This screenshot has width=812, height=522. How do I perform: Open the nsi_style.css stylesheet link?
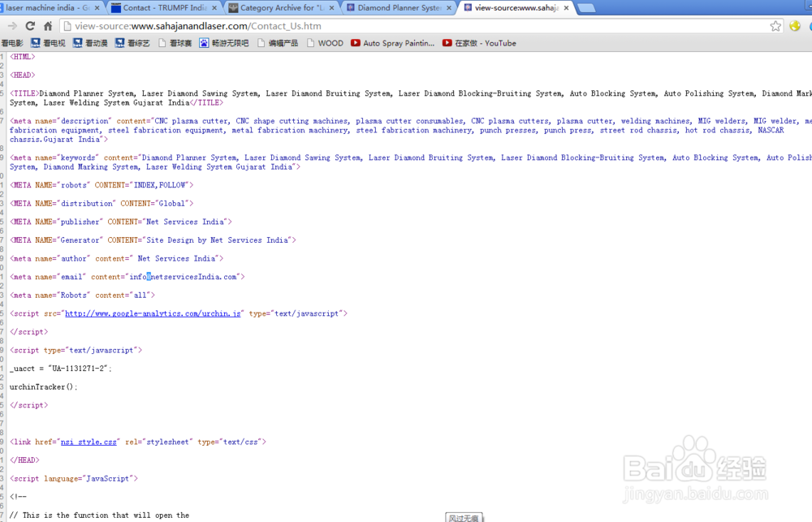(89, 442)
